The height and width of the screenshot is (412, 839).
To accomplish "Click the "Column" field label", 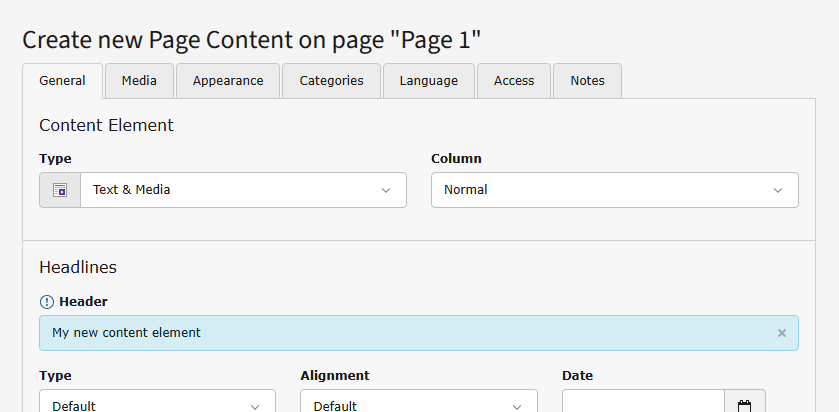I will click(x=456, y=159).
